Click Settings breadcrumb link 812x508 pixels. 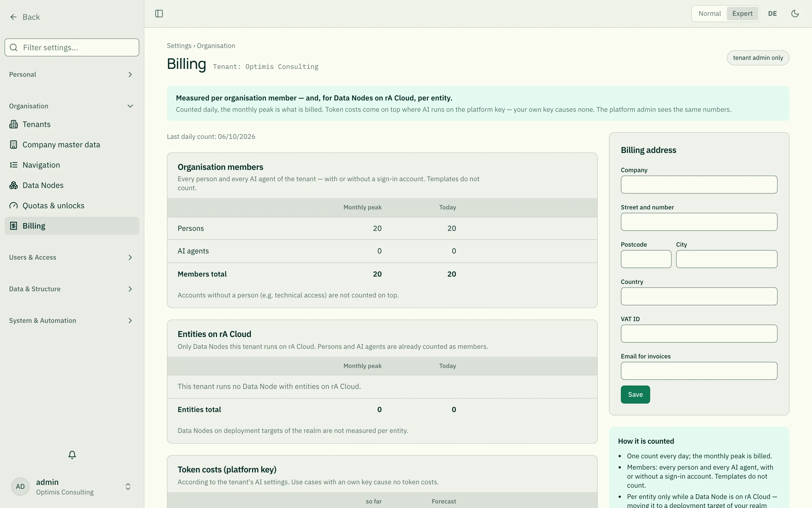[x=179, y=46]
